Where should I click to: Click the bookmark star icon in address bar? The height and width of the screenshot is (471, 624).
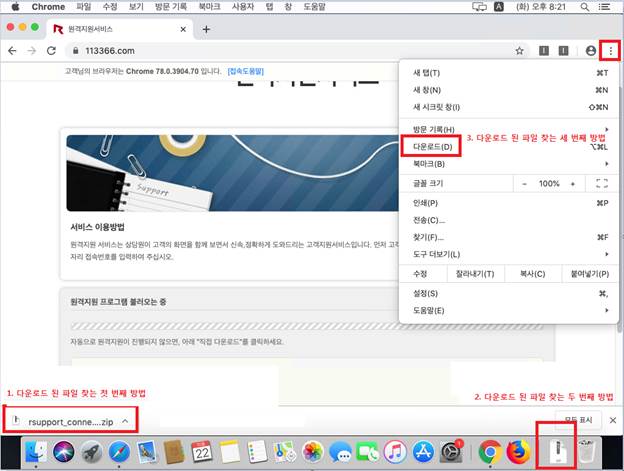coord(519,50)
